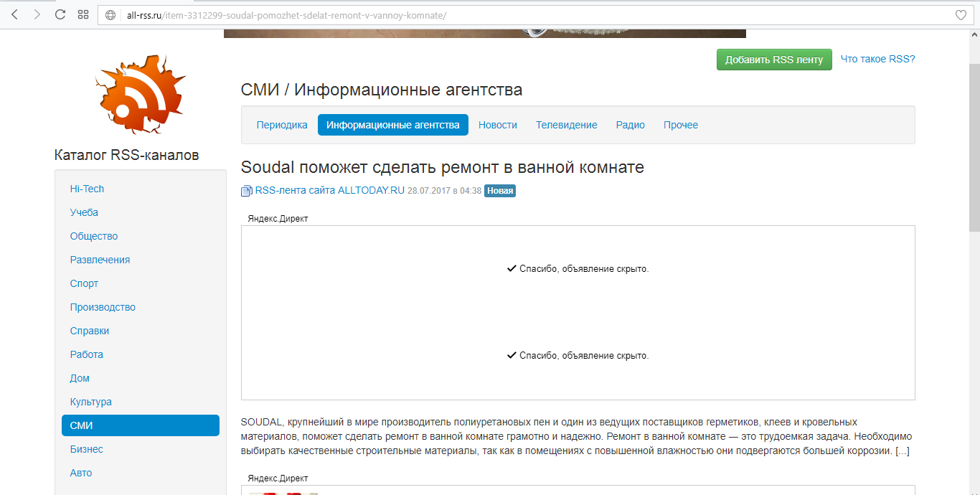Click the СМИ / Информационные агентства heading
Viewport: 980px width, 495px height.
pos(382,90)
